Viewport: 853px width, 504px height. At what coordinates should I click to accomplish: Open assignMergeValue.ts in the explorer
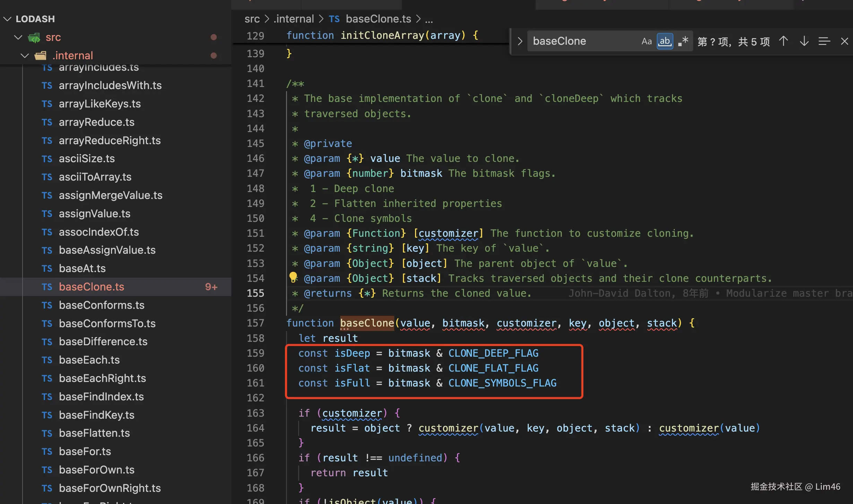tap(110, 195)
